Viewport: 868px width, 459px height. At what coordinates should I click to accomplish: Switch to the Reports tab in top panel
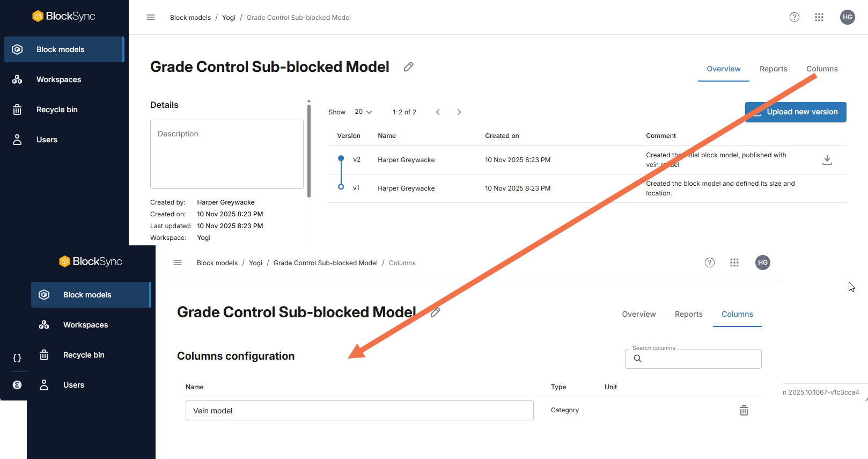tap(773, 69)
